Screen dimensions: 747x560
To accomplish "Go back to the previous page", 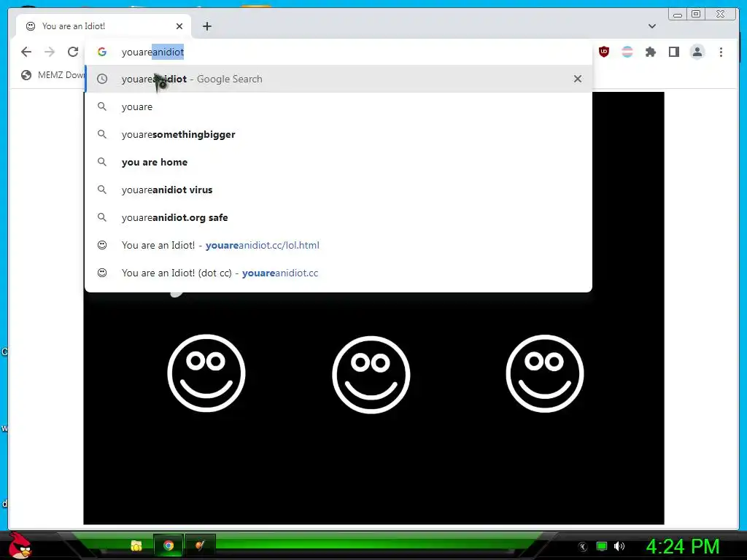I will (x=26, y=52).
